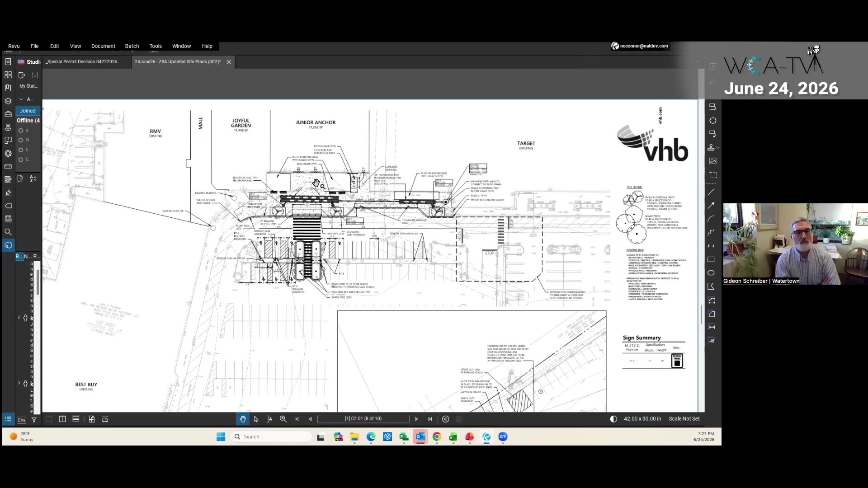Toggle the single-page view square button
This screenshot has height=488, width=868.
pos(49,419)
